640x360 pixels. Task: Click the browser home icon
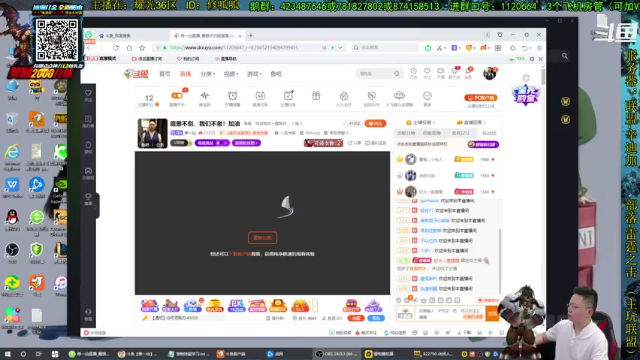(129, 48)
